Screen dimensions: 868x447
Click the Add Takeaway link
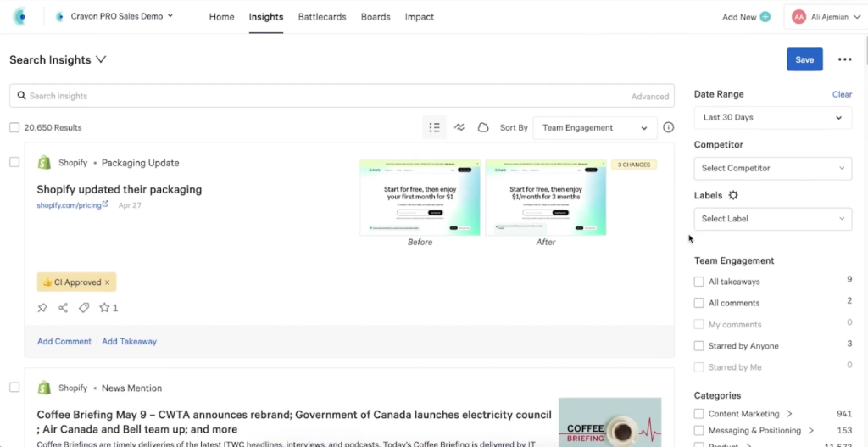click(129, 341)
